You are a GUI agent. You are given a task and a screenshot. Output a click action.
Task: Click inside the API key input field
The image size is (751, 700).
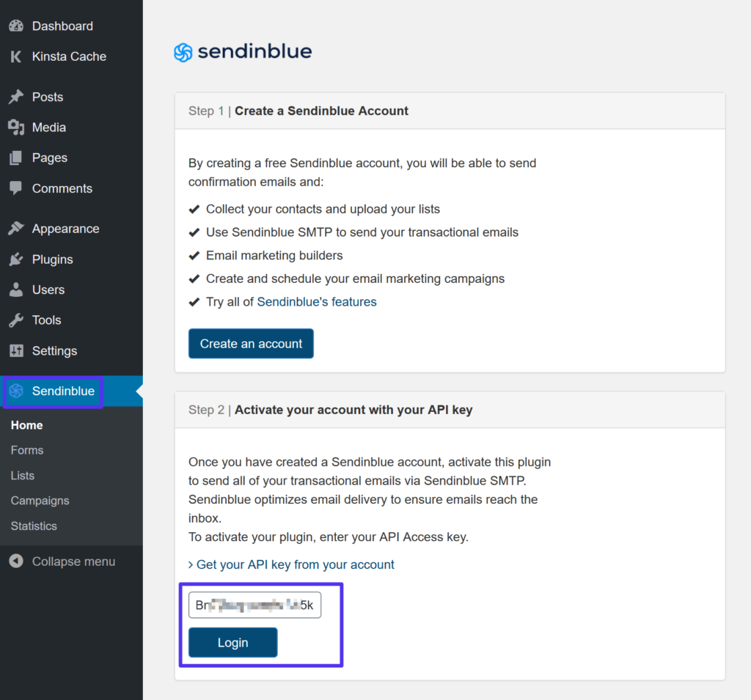pos(254,605)
